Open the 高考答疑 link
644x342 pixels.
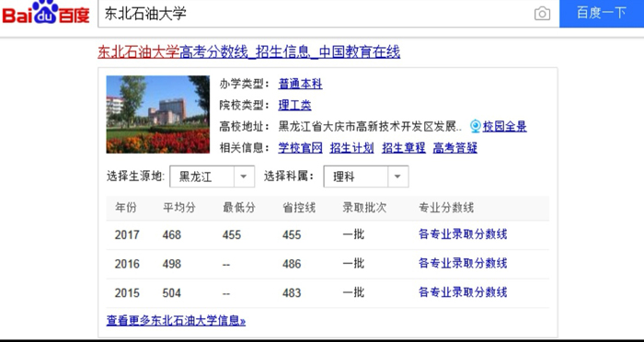[x=455, y=148]
